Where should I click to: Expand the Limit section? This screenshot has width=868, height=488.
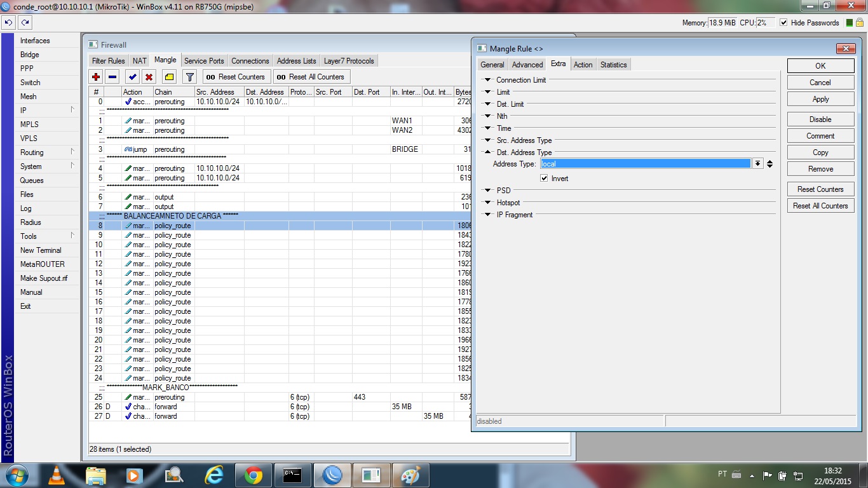[488, 92]
